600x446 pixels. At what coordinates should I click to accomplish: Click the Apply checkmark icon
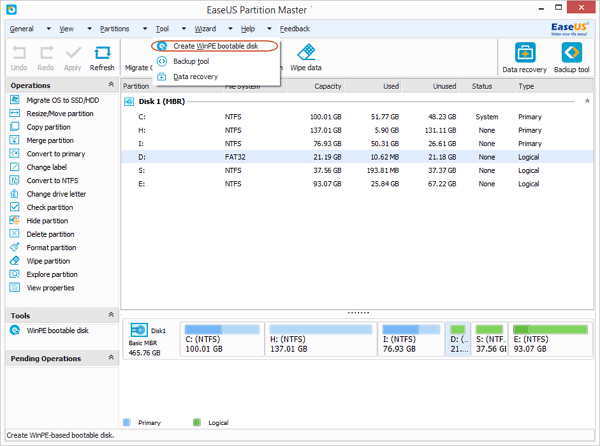click(73, 59)
